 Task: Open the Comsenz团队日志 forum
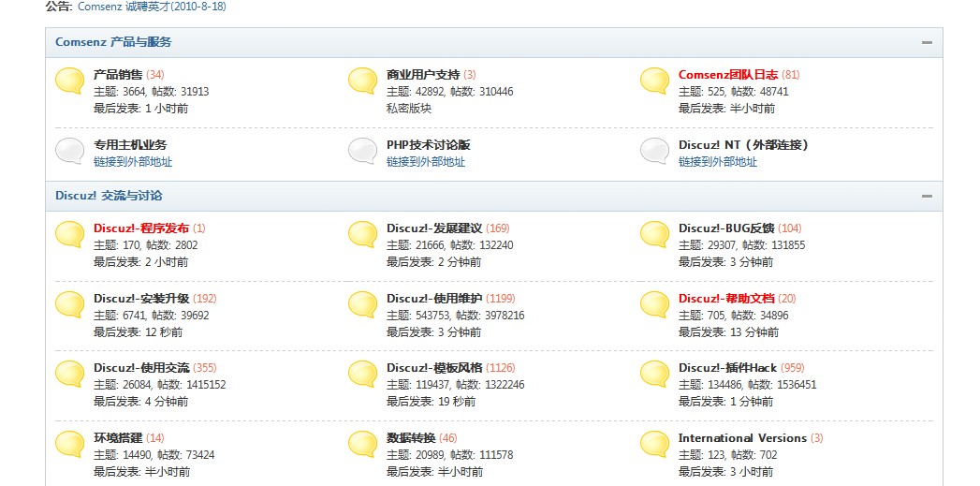pos(728,74)
